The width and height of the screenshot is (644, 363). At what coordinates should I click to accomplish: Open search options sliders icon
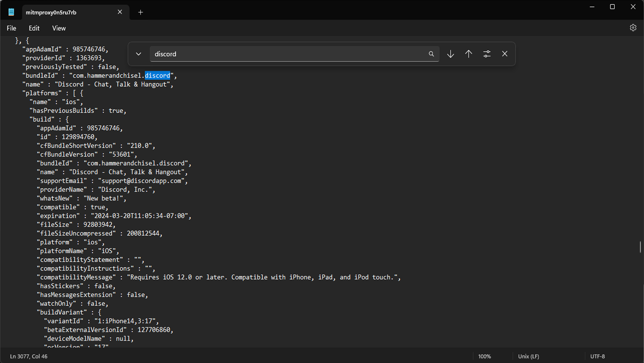click(487, 54)
